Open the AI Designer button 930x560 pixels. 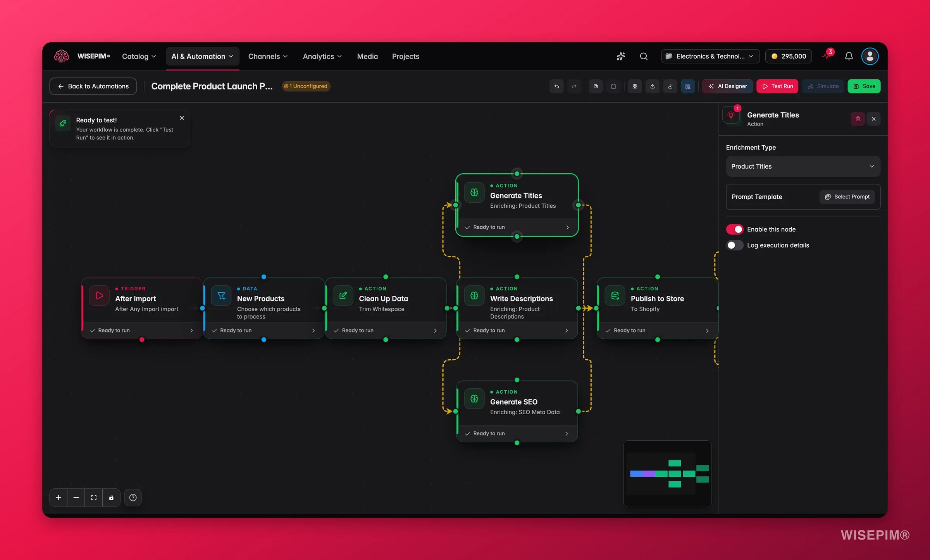pyautogui.click(x=727, y=86)
